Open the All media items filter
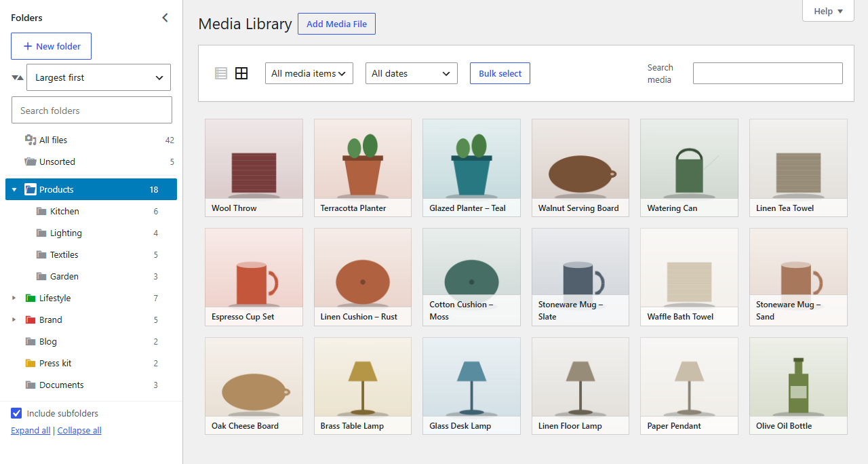 [309, 73]
